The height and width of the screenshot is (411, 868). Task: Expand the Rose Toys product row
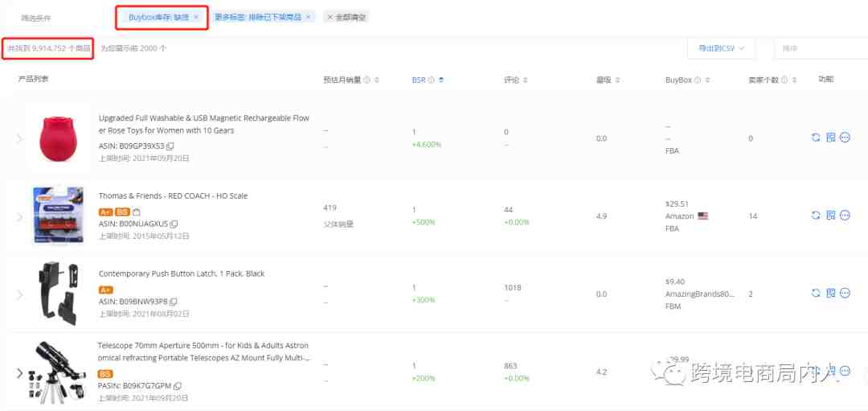click(20, 138)
